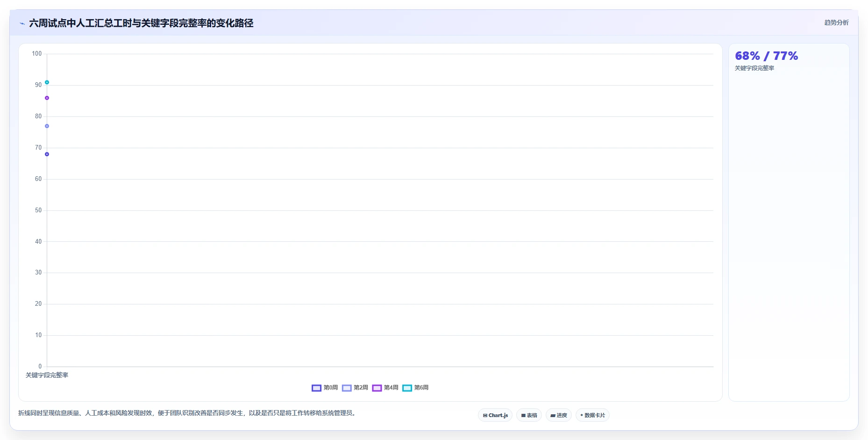Click the description text starting 折线同时呈现
The image size is (868, 440).
188,413
